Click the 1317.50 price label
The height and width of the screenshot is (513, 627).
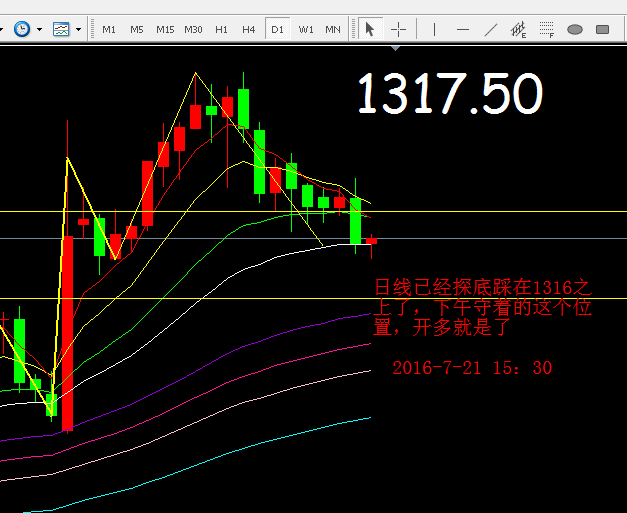(450, 93)
